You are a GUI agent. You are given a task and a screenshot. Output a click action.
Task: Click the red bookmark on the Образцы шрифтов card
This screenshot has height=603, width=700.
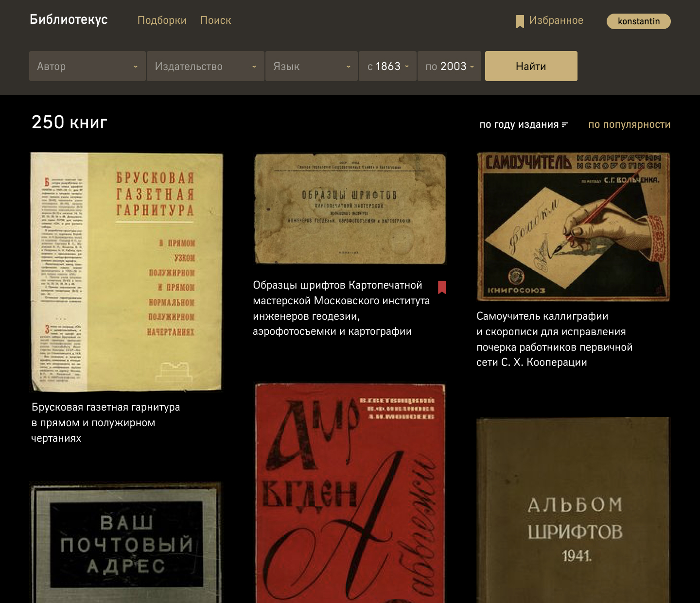442,288
